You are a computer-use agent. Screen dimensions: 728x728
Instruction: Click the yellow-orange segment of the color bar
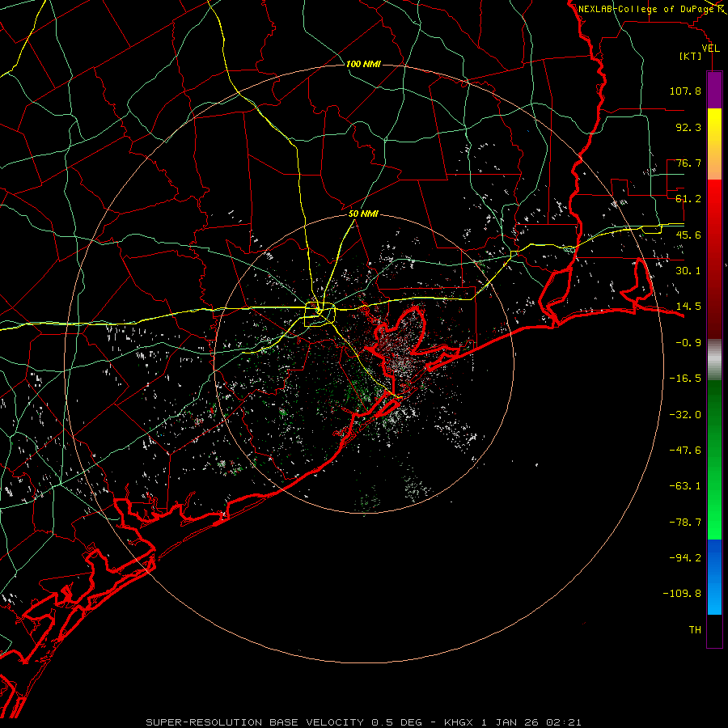[x=714, y=144]
